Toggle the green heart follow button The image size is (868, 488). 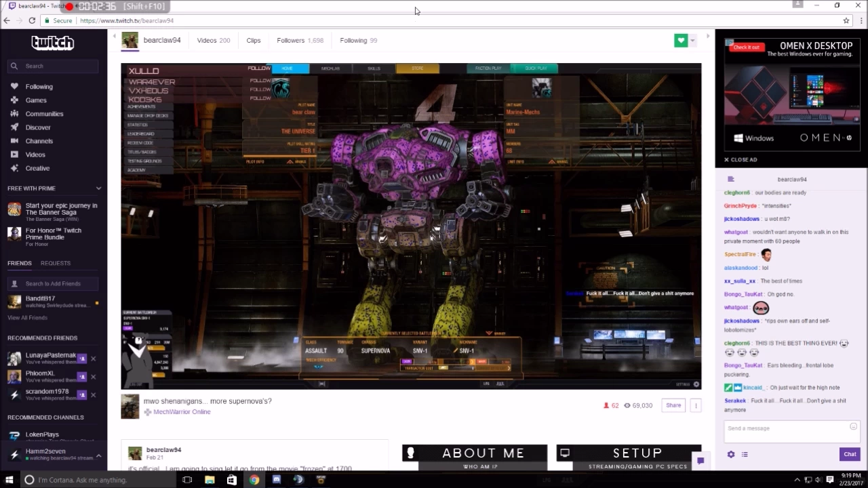(x=681, y=41)
